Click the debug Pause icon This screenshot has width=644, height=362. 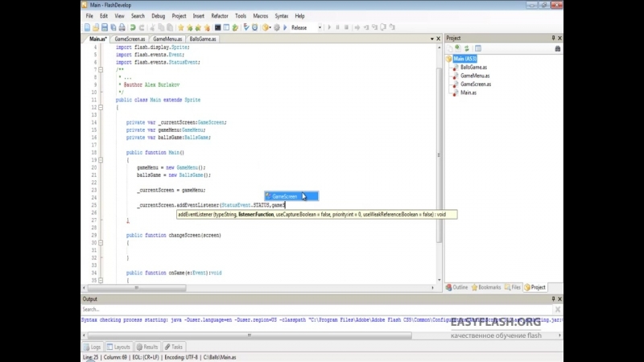(x=337, y=27)
